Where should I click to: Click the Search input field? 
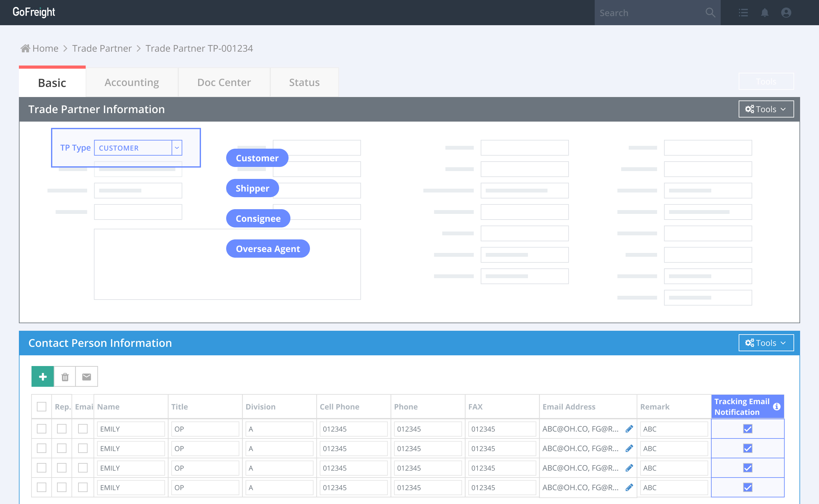point(647,13)
